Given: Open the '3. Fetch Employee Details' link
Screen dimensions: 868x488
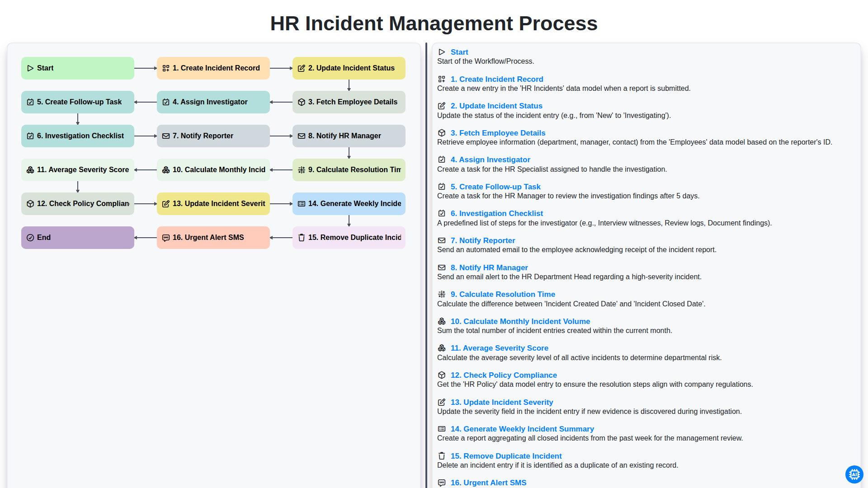Looking at the screenshot, I should (x=498, y=133).
